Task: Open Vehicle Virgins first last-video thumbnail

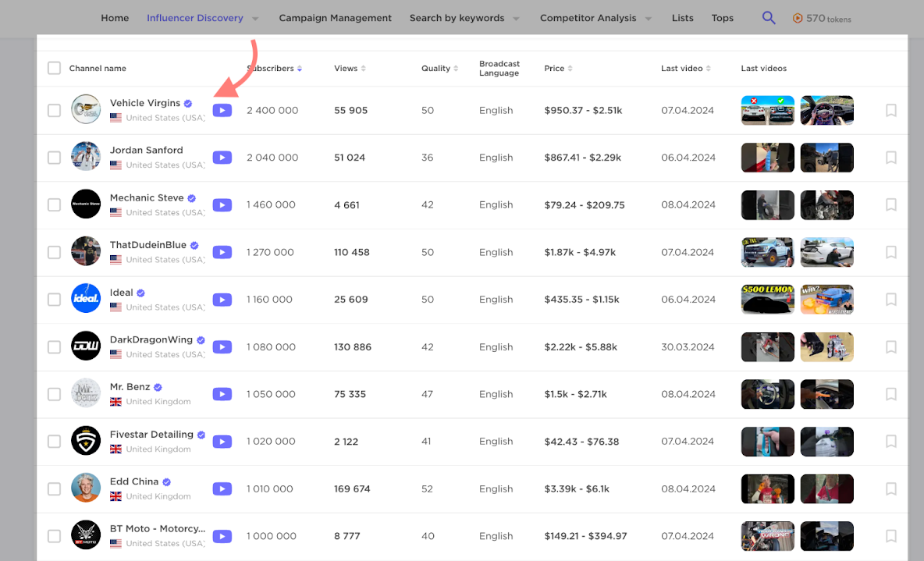Action: click(x=767, y=110)
